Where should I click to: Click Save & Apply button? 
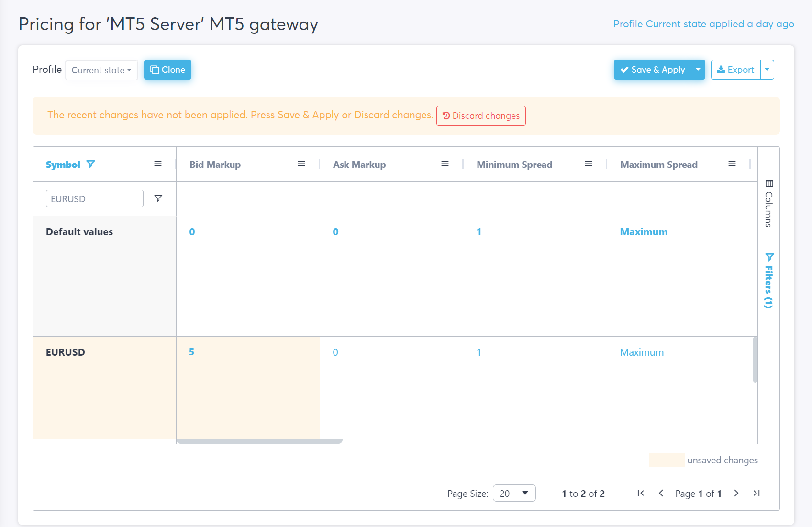pos(653,70)
